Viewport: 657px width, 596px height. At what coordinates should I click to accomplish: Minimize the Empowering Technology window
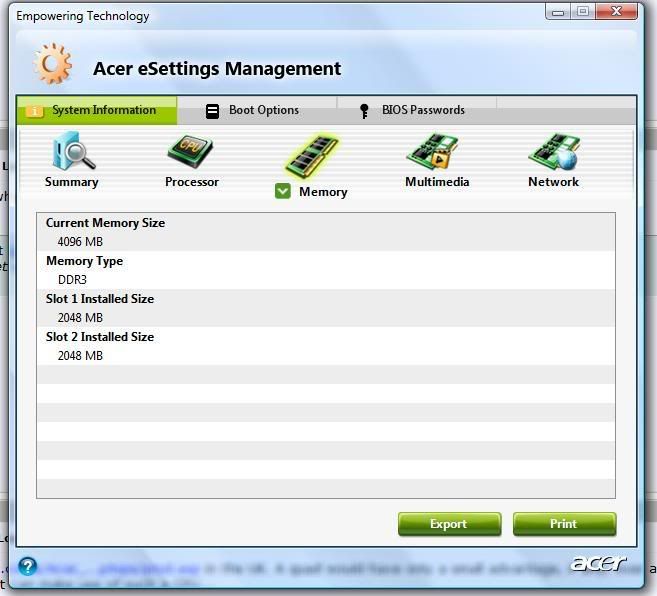click(558, 12)
